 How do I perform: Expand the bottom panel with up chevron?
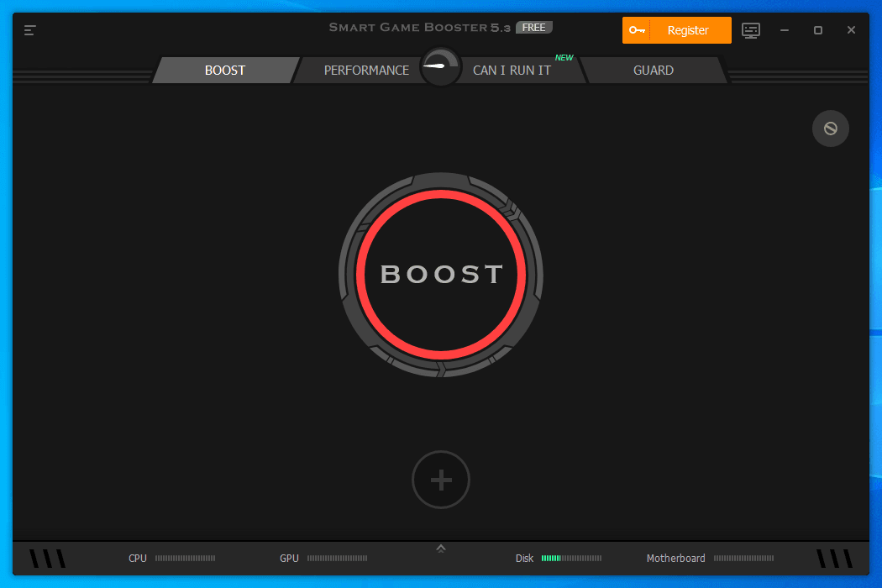(441, 549)
